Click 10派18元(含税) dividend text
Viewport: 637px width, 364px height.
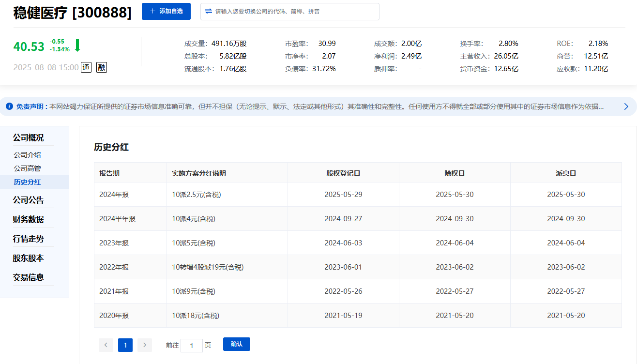point(196,316)
